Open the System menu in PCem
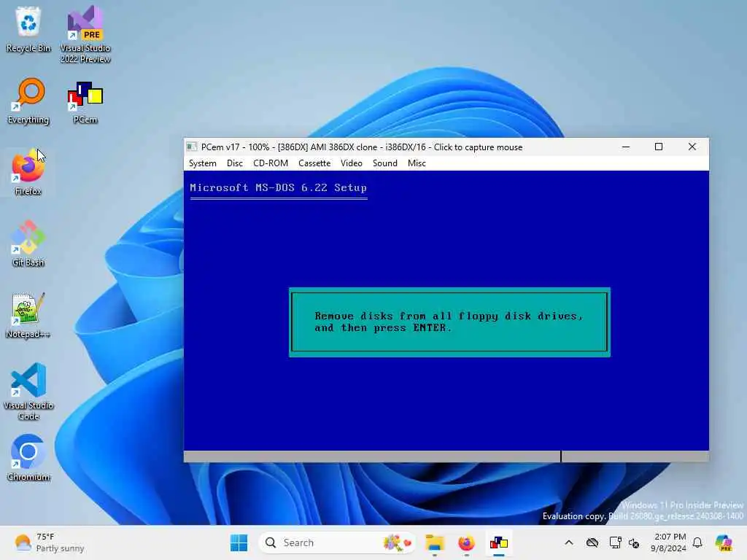 203,163
